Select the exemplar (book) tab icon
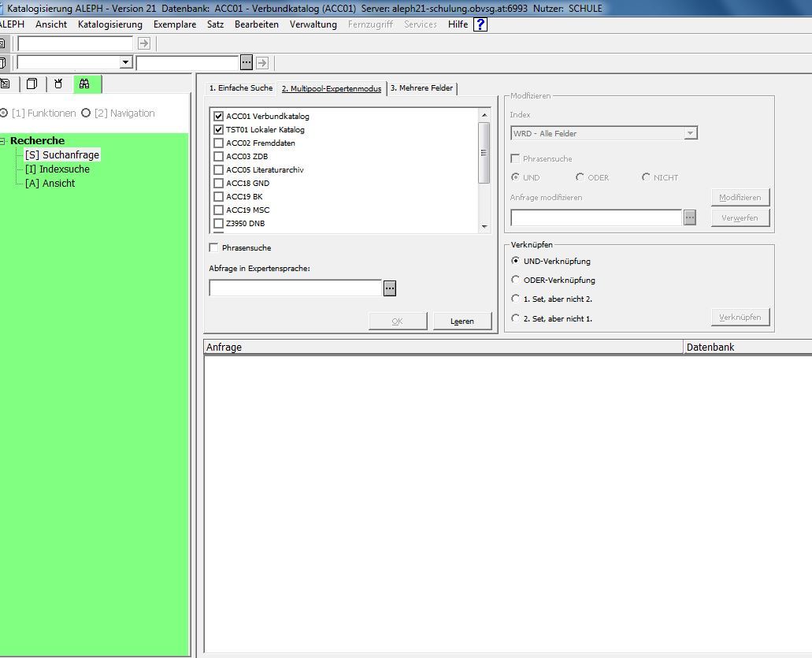 tap(32, 84)
